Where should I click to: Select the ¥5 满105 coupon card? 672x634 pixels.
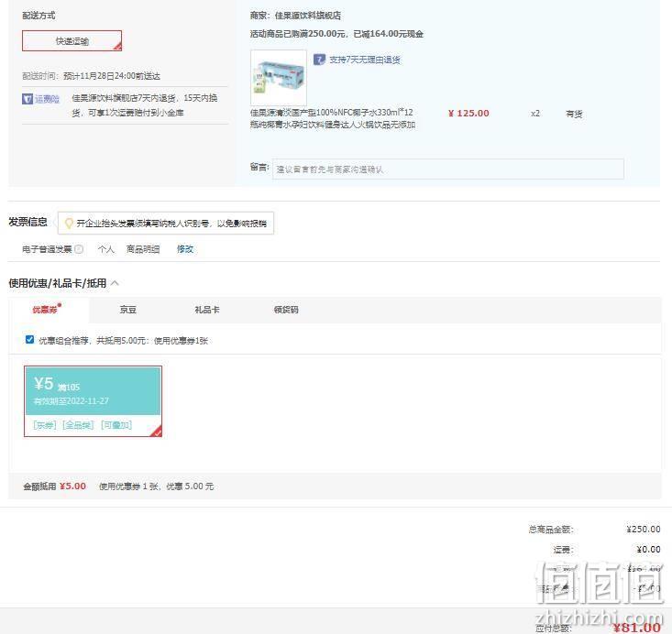(x=93, y=401)
